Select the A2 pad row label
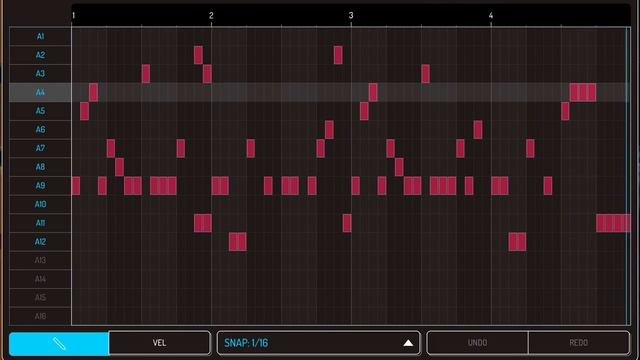 [40, 55]
